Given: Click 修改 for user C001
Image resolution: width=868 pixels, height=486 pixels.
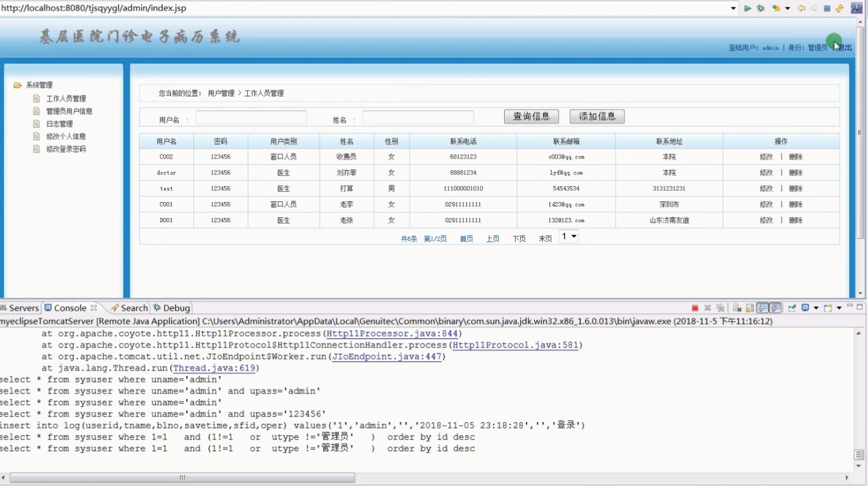Looking at the screenshot, I should click(766, 204).
